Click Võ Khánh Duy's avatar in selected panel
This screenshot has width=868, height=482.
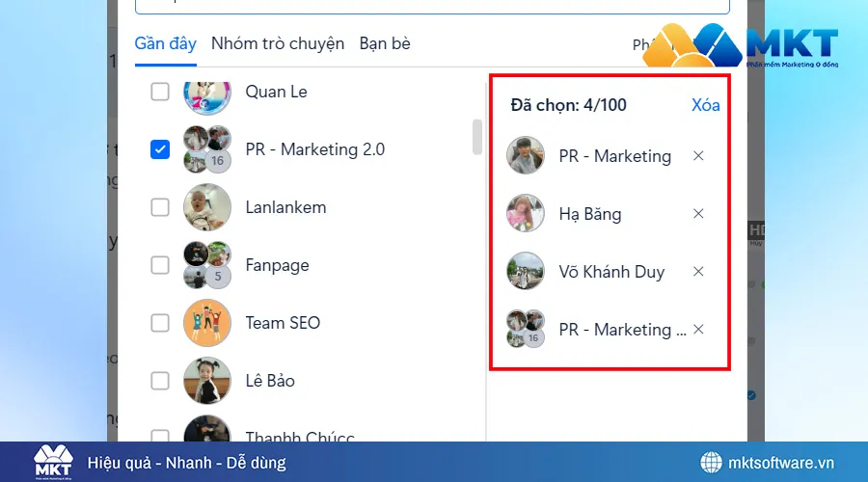click(x=526, y=271)
